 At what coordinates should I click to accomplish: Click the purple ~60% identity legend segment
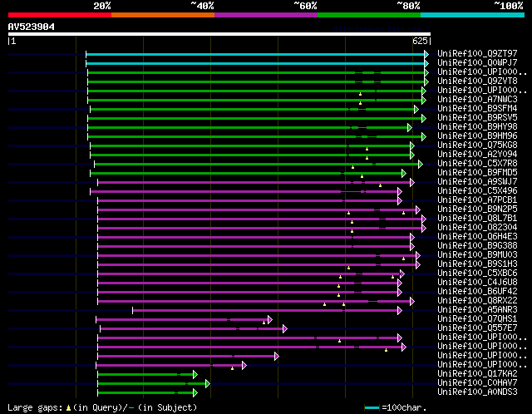[x=266, y=15]
